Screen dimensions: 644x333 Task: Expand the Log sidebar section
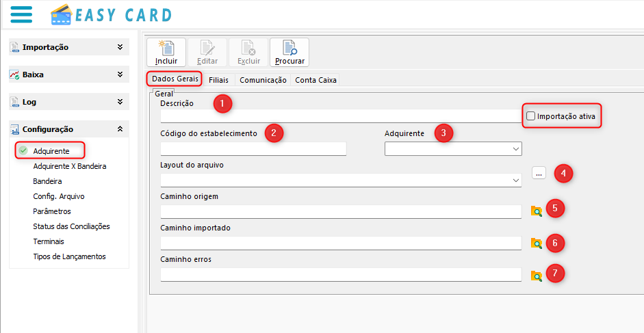[120, 102]
